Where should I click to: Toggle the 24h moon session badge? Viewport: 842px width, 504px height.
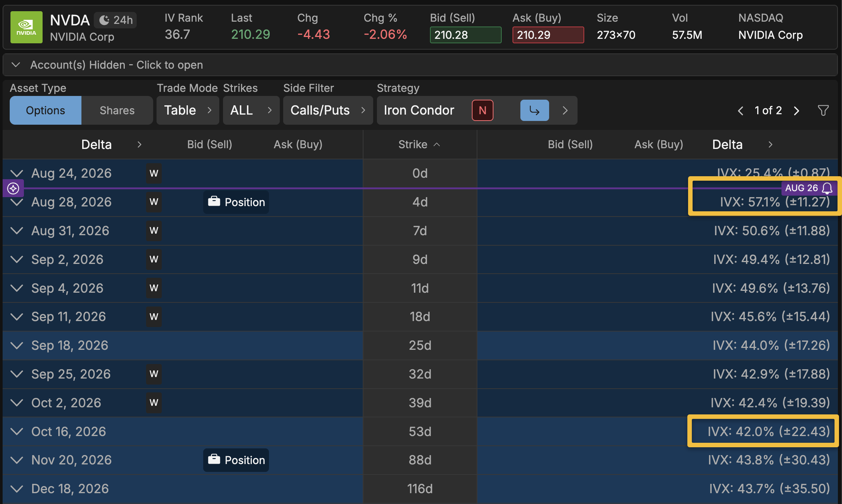coord(115,20)
